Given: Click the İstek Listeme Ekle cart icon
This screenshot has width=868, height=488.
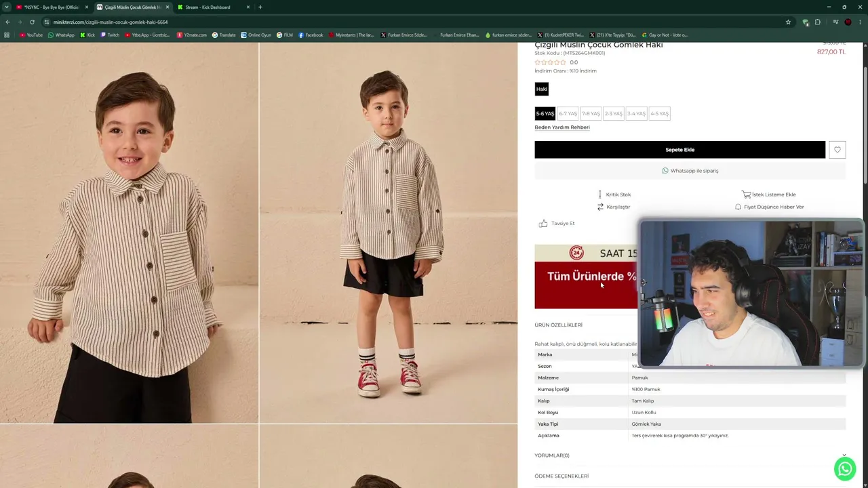Looking at the screenshot, I should point(746,195).
